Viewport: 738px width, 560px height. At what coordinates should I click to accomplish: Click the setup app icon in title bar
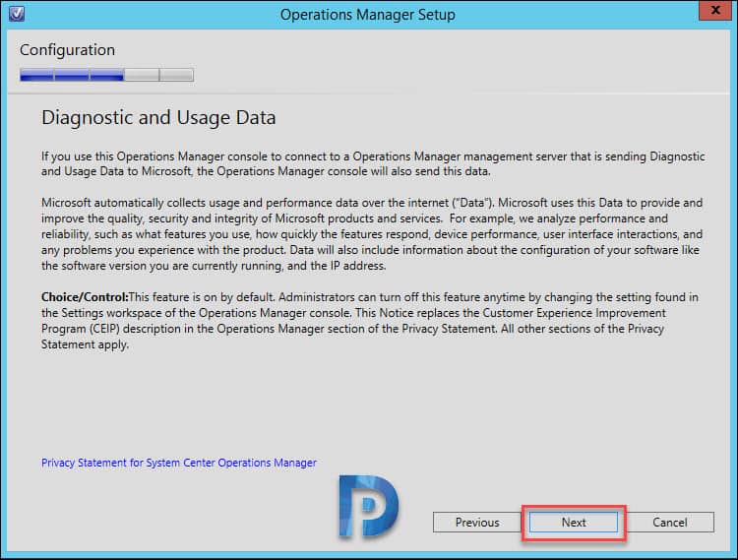click(x=17, y=13)
